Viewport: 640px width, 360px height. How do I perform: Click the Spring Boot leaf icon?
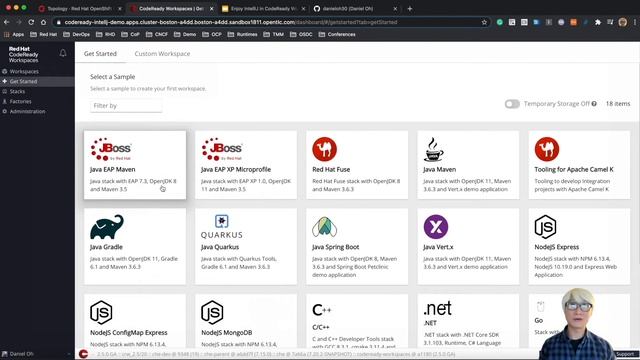pos(324,227)
